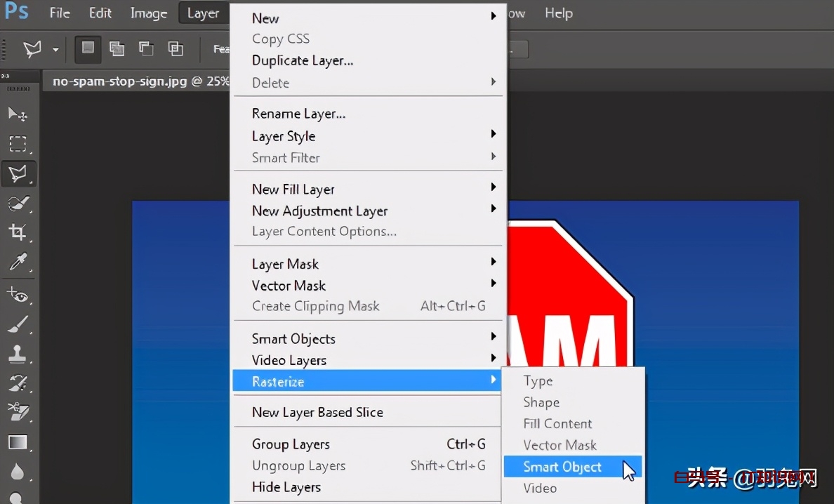Select the Brush tool

(x=18, y=324)
